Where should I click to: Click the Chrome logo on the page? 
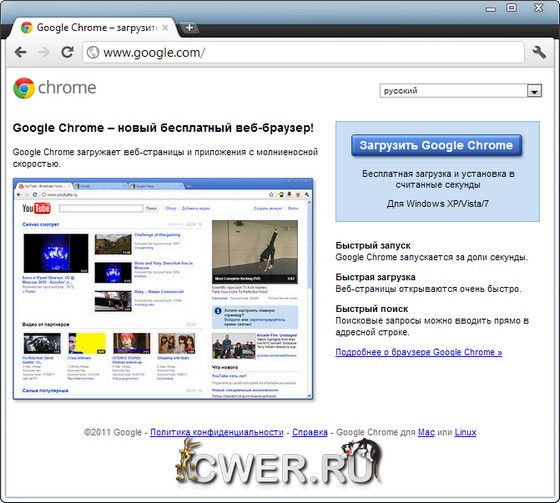click(55, 88)
